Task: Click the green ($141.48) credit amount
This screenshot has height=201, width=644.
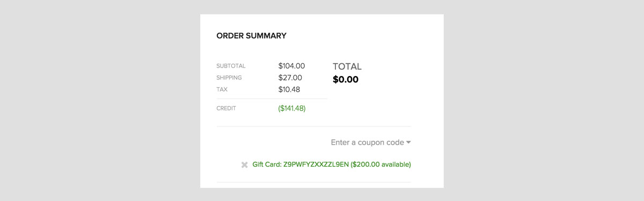Action: (292, 108)
